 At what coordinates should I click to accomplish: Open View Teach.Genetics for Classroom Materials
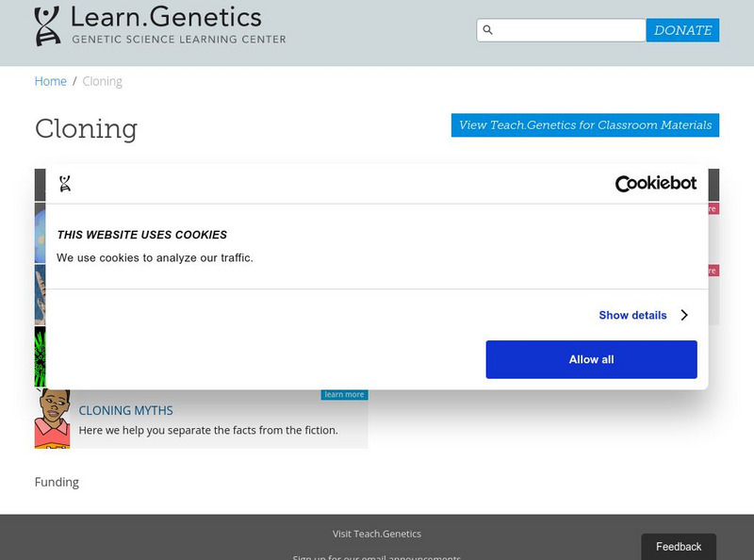[584, 125]
